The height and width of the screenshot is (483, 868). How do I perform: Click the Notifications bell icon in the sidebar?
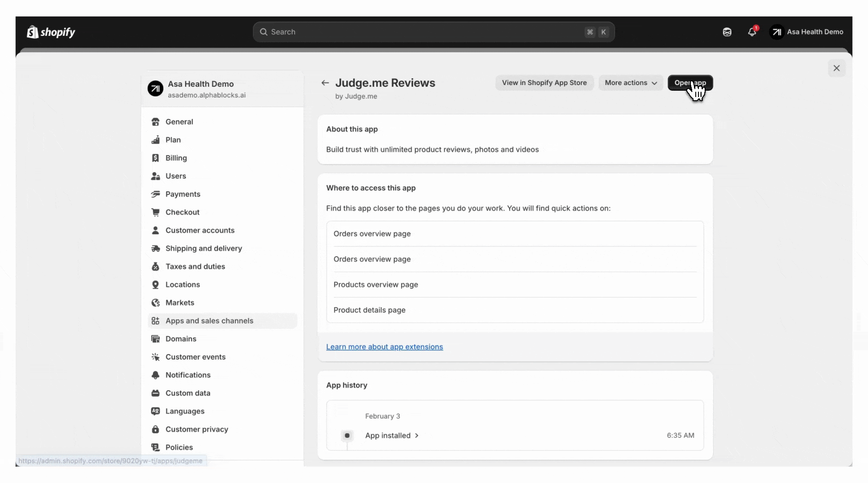155,375
